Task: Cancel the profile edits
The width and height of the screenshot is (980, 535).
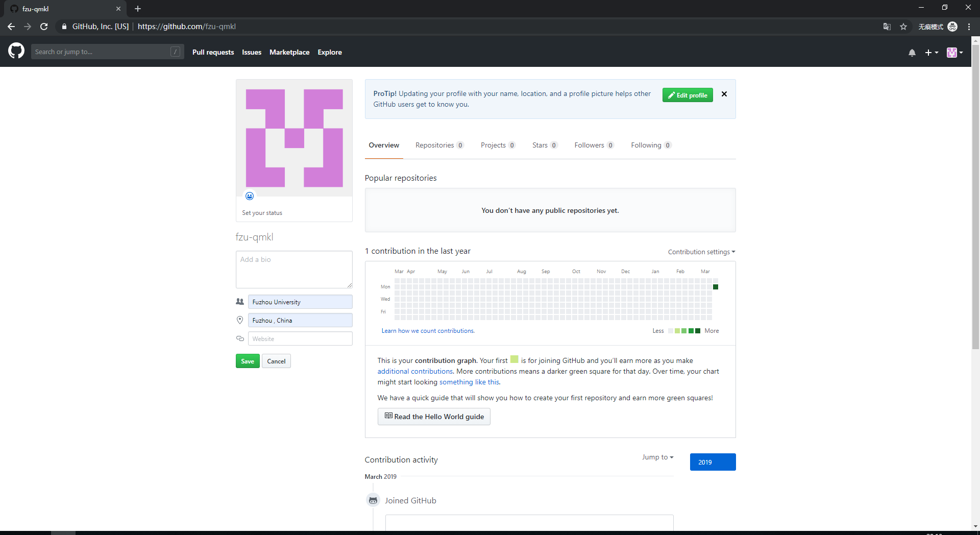Action: [276, 361]
